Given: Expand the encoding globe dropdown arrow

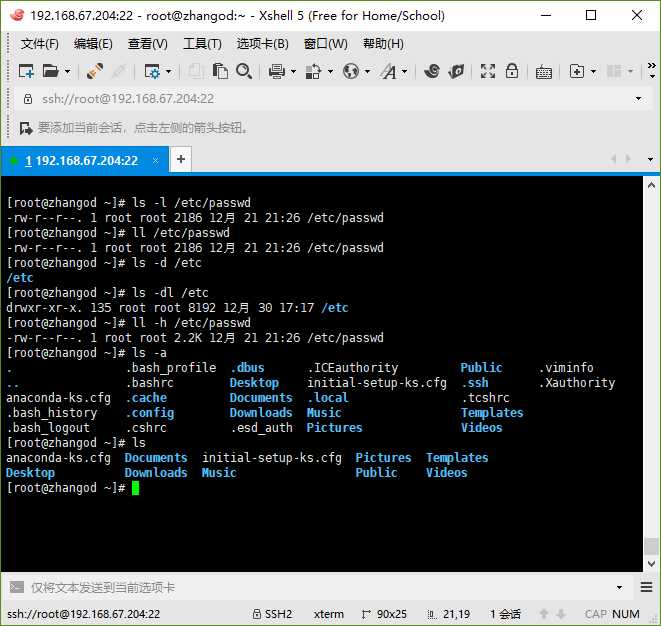Looking at the screenshot, I should pos(367,72).
